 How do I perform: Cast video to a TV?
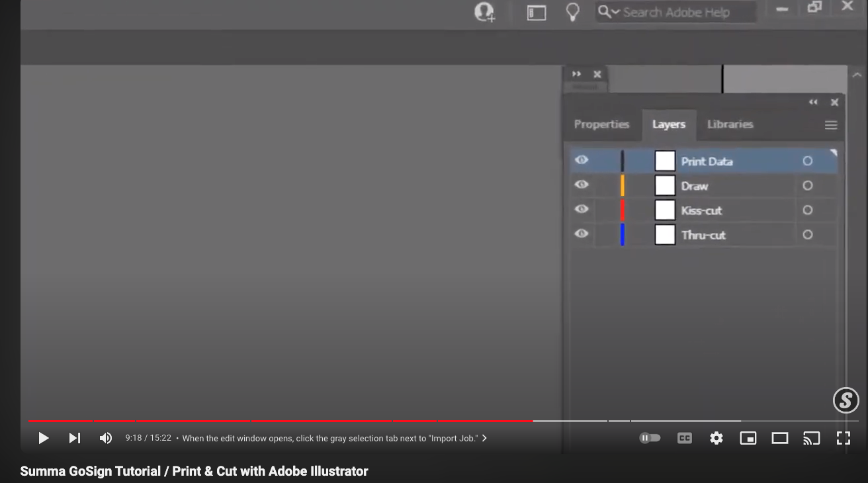812,438
